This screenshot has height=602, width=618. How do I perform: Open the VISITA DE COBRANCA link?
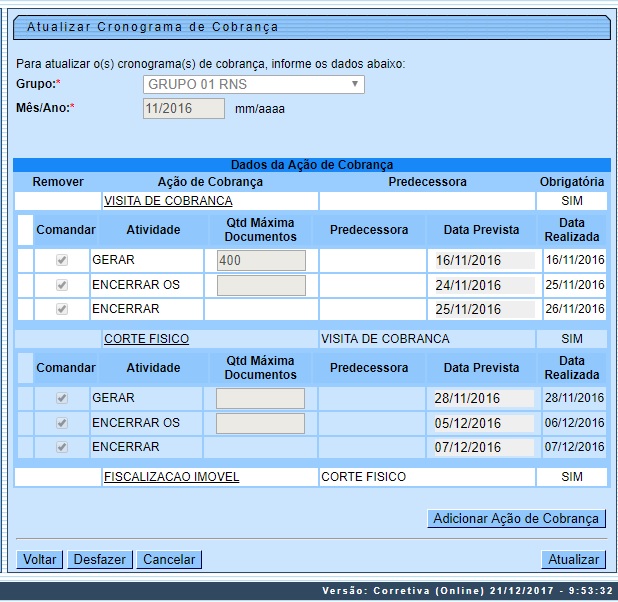168,201
